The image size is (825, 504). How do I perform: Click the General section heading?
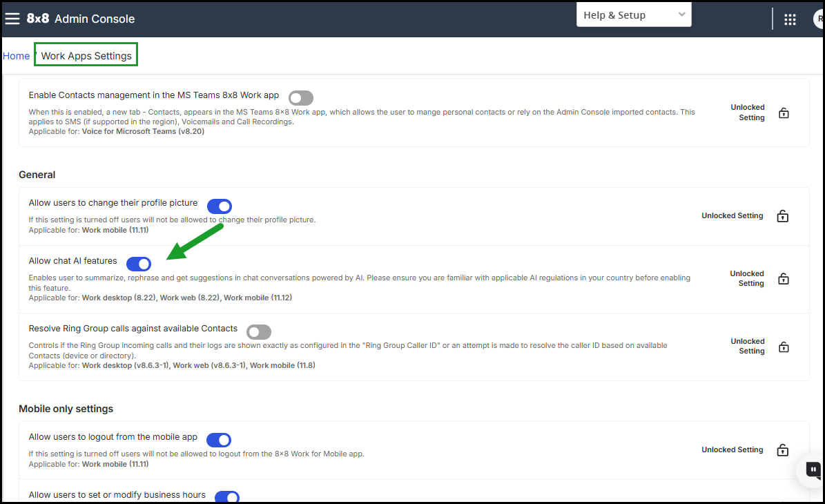click(37, 175)
